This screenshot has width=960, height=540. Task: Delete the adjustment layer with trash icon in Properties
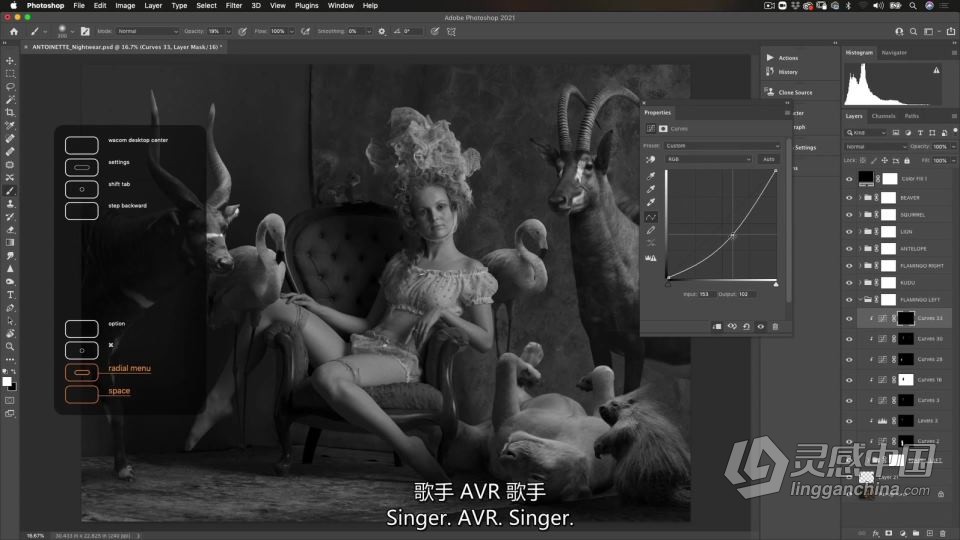pyautogui.click(x=775, y=327)
